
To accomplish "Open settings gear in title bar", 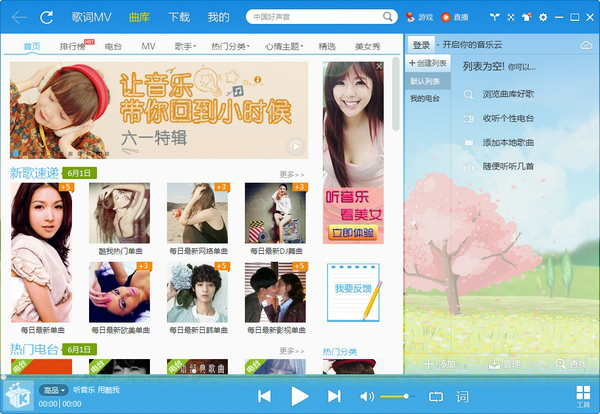I will click(x=543, y=17).
